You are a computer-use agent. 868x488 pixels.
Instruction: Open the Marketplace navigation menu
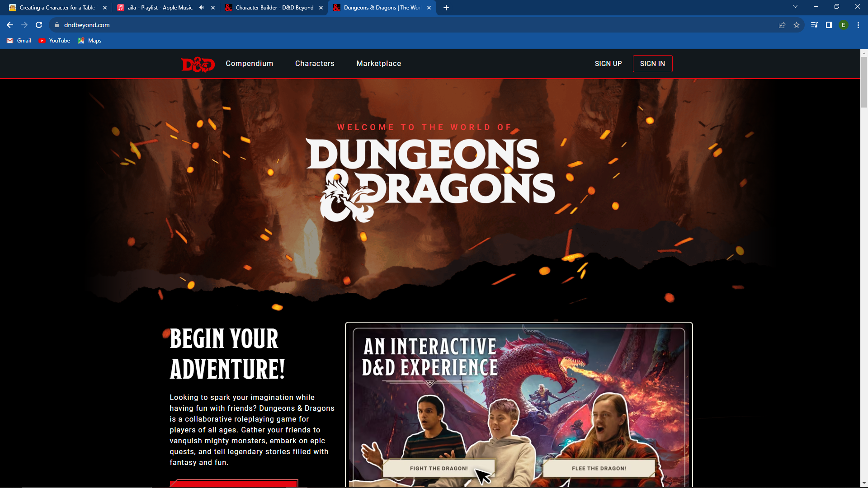(378, 64)
